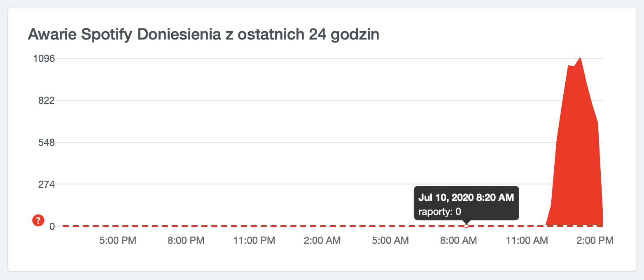The image size is (644, 280).
Task: Click the 2:00 PM time axis label
Action: 594,240
